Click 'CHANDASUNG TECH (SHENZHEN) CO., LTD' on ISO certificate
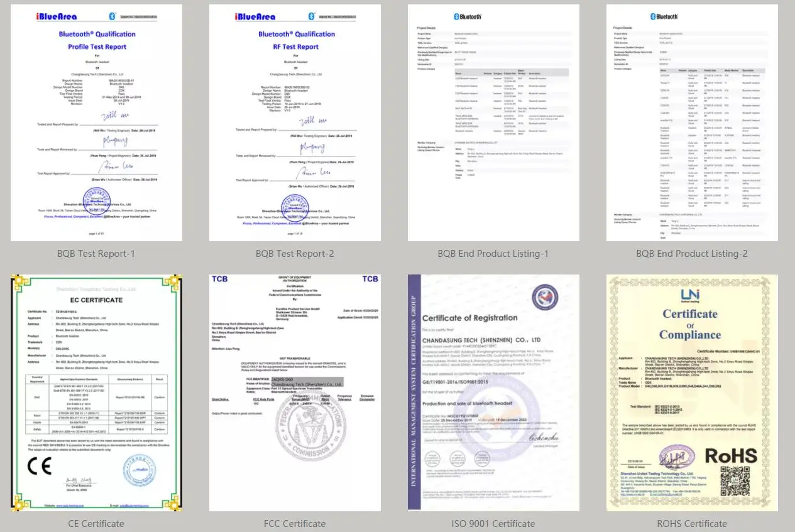The image size is (795, 532). tap(481, 340)
